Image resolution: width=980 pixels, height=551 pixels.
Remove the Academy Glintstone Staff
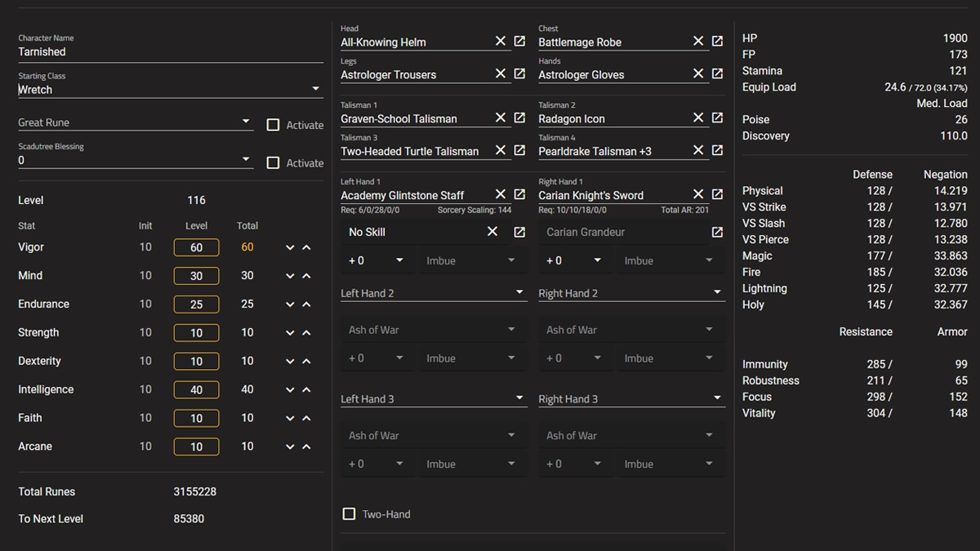tap(500, 194)
